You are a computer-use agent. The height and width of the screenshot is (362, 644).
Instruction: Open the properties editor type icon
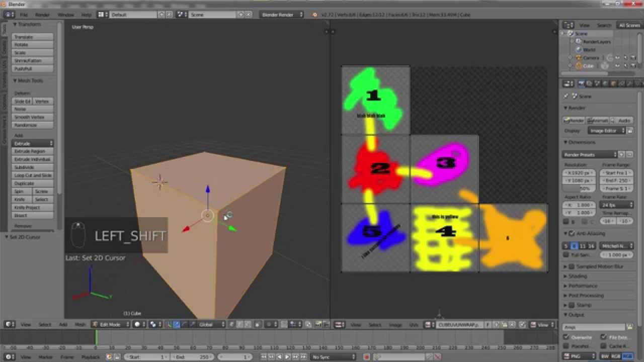(x=568, y=83)
